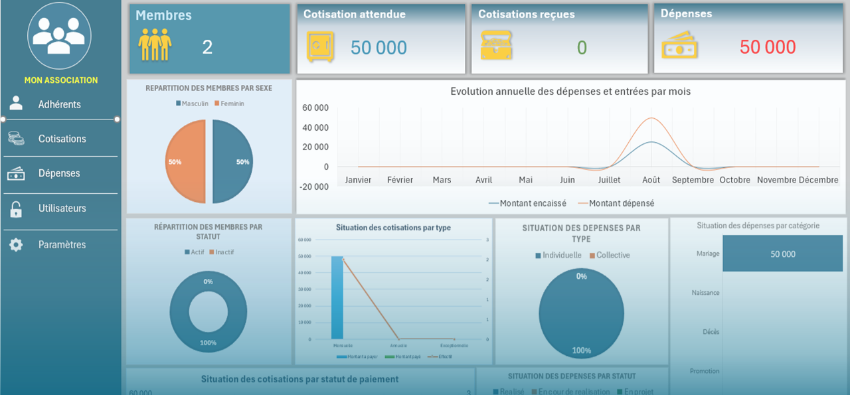Screen dimensions: 850x395
Task: Click 'Situation des cotisations par type' title
Action: pos(393,228)
